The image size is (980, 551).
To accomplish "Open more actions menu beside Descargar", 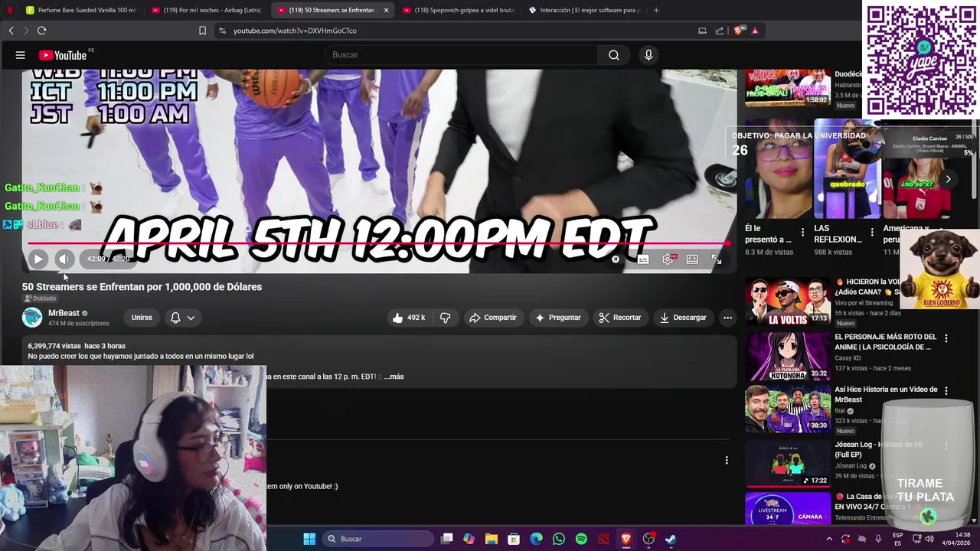I will coord(727,318).
